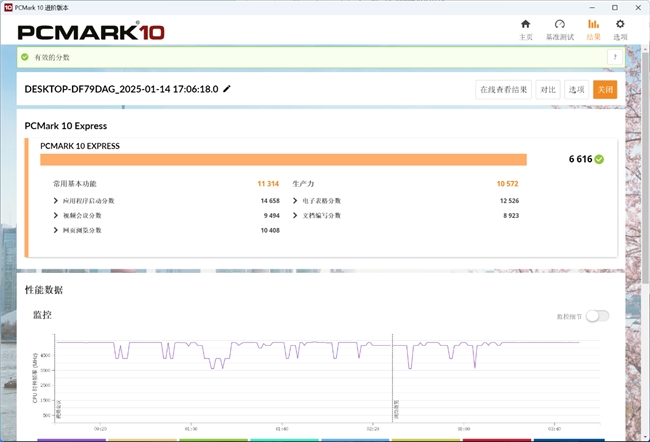Click the Performance data (性能数据) heading
The height and width of the screenshot is (442, 650).
click(44, 290)
